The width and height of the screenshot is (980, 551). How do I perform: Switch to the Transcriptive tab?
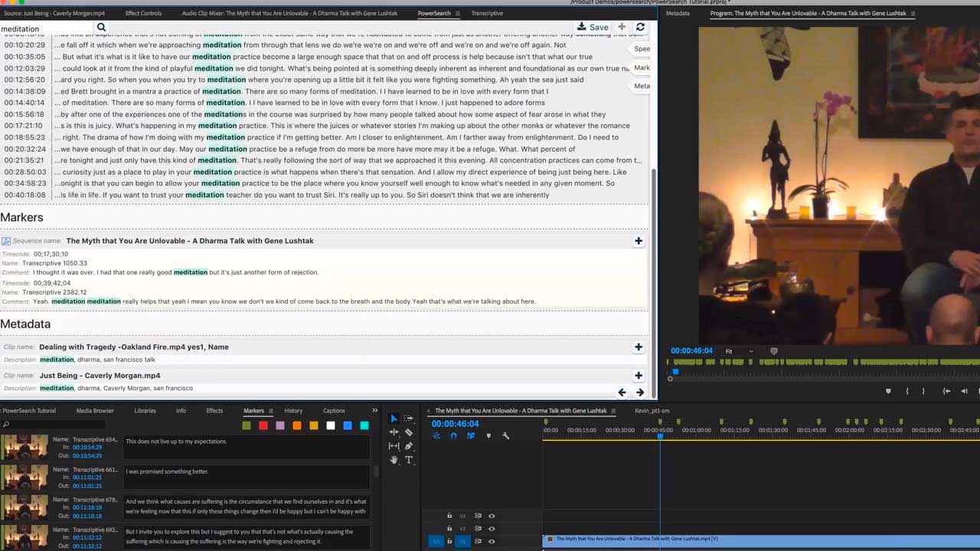[487, 14]
